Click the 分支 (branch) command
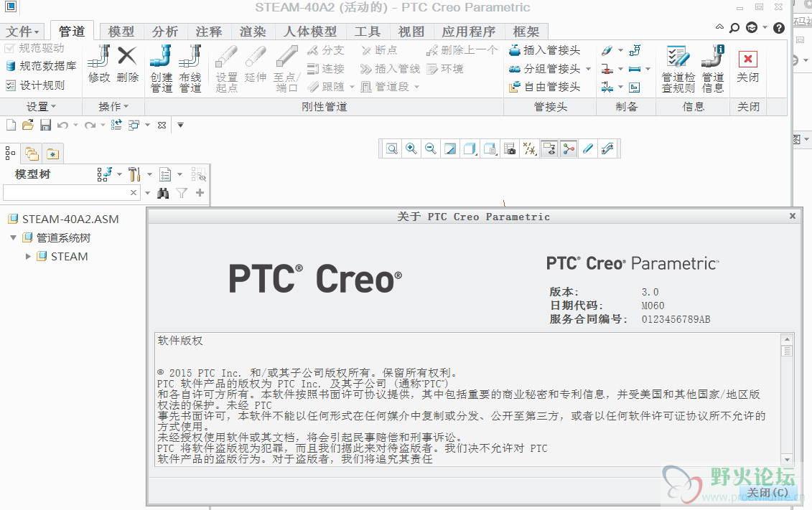This screenshot has height=510, width=812. click(326, 50)
